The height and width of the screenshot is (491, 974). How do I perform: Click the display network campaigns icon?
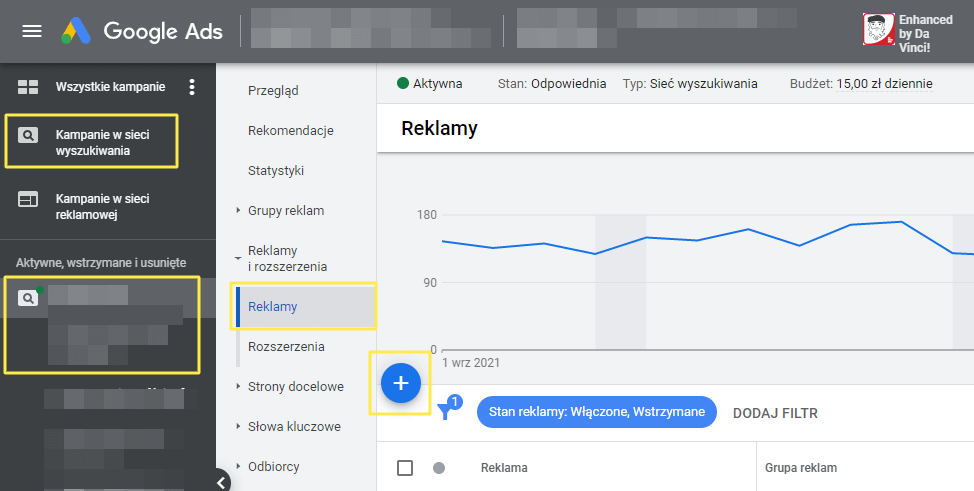(x=28, y=200)
